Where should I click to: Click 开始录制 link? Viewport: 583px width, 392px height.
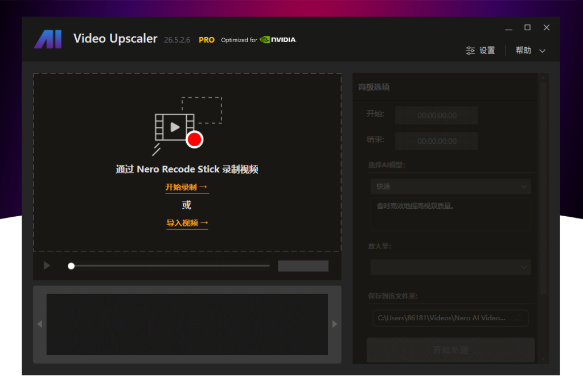(187, 187)
